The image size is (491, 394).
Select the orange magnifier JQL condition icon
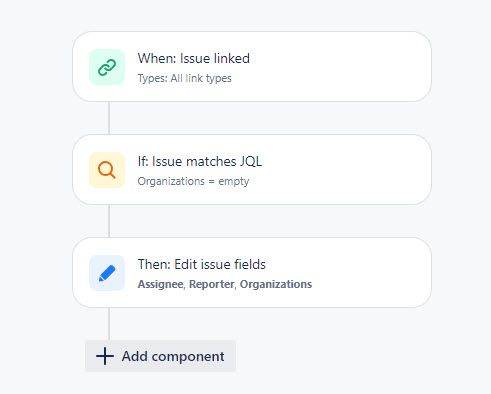tap(107, 170)
